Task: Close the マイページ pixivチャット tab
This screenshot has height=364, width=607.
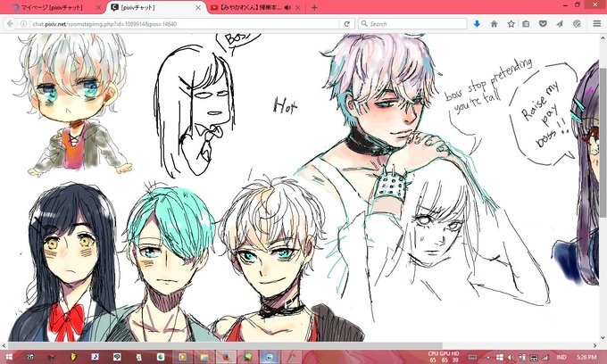Action: tap(98, 7)
